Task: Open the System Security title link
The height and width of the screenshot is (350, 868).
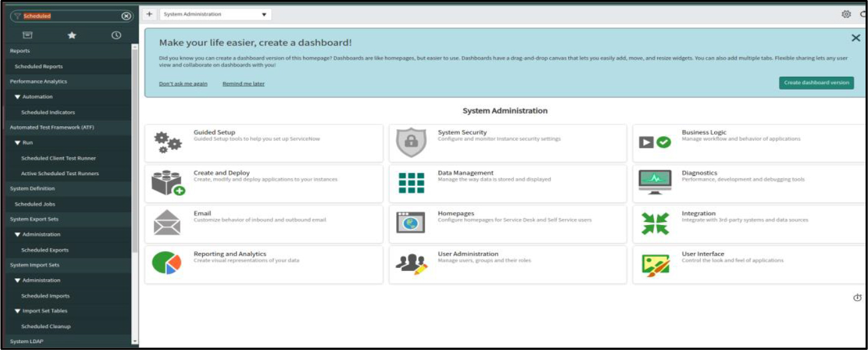Action: coord(462,132)
